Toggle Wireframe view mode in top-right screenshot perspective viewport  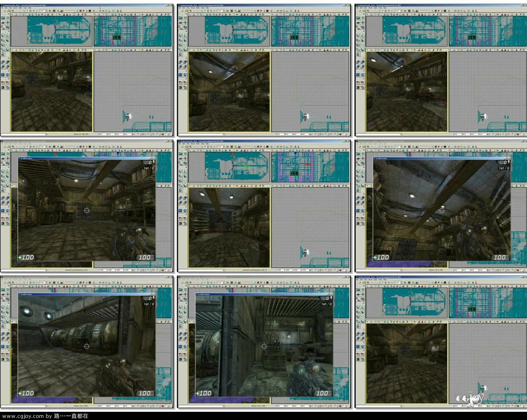pyautogui.click(x=379, y=50)
